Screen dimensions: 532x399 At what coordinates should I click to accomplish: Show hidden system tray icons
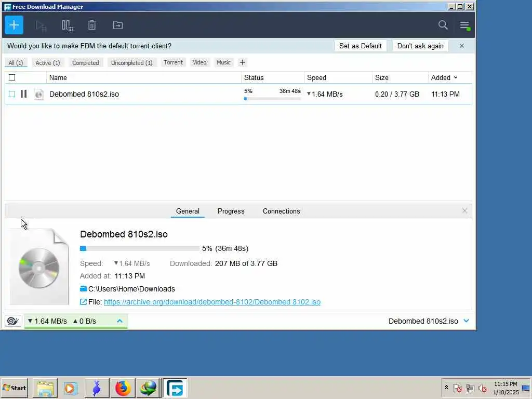[x=446, y=388]
